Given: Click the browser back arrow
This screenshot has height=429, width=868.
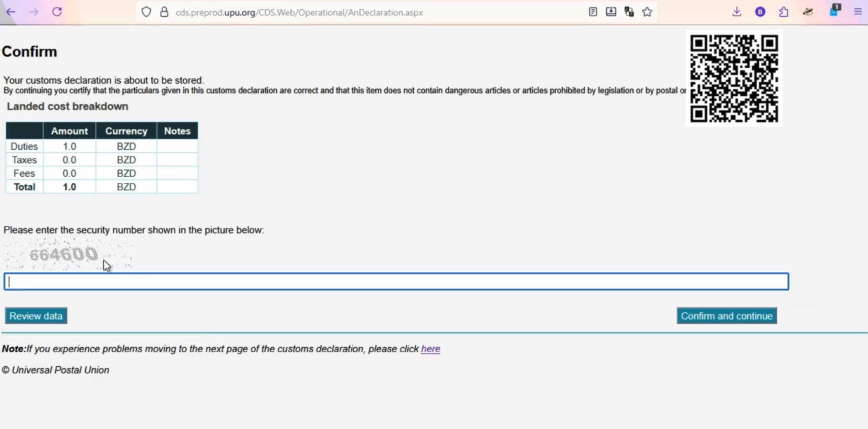Looking at the screenshot, I should 11,12.
